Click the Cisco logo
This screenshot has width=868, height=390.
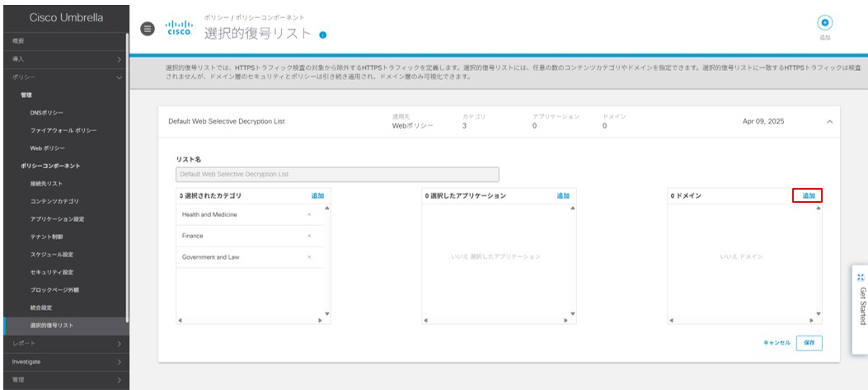point(180,28)
